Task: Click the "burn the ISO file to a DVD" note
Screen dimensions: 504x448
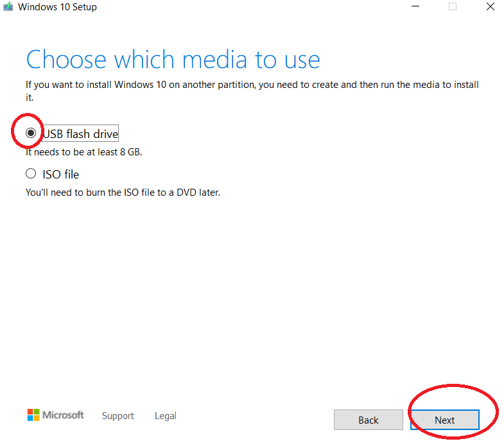Action: pos(123,192)
